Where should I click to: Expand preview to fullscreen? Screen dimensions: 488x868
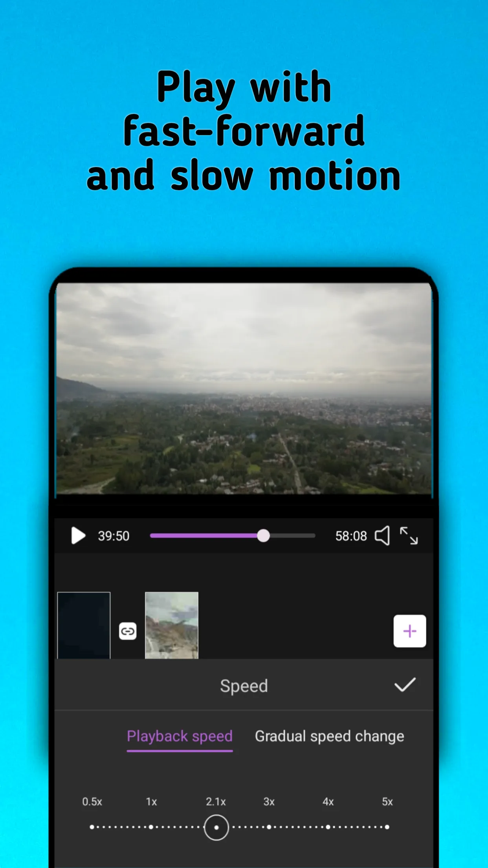(409, 535)
